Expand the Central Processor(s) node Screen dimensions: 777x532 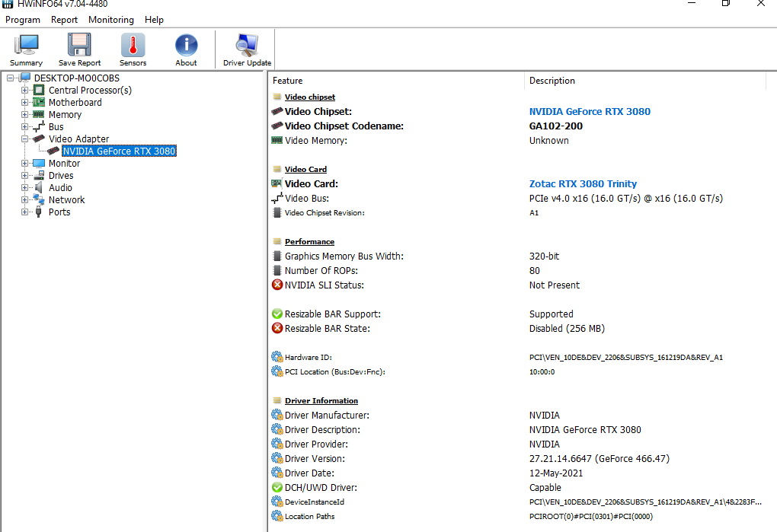click(x=25, y=90)
